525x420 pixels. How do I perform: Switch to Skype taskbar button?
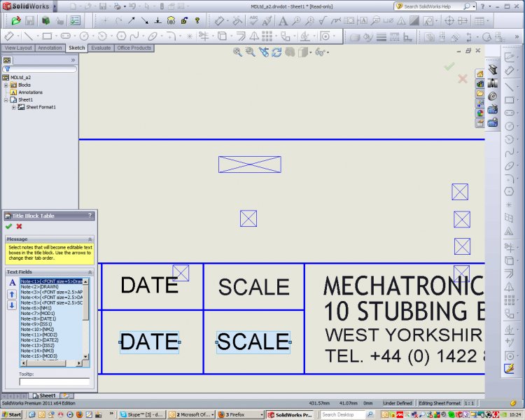(142, 414)
